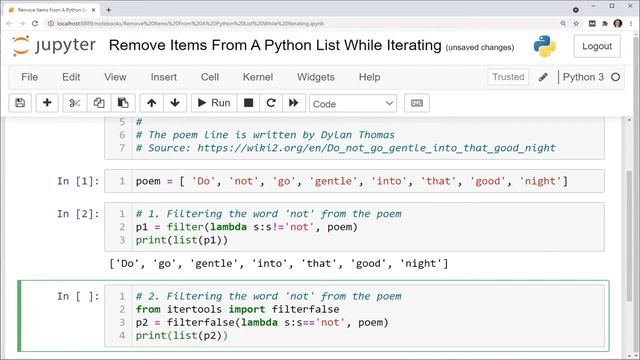
Task: Save notebook with the floppy disk icon
Action: tap(20, 103)
